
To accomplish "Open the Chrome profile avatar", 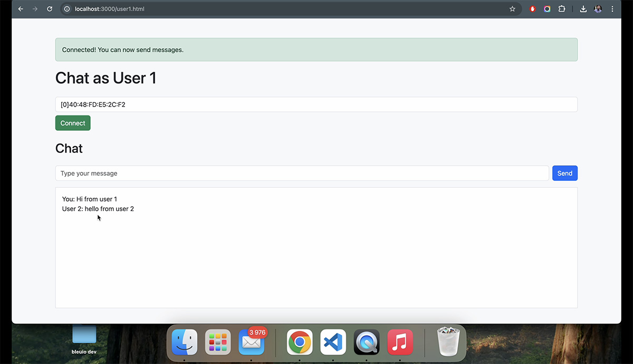I will pos(598,9).
